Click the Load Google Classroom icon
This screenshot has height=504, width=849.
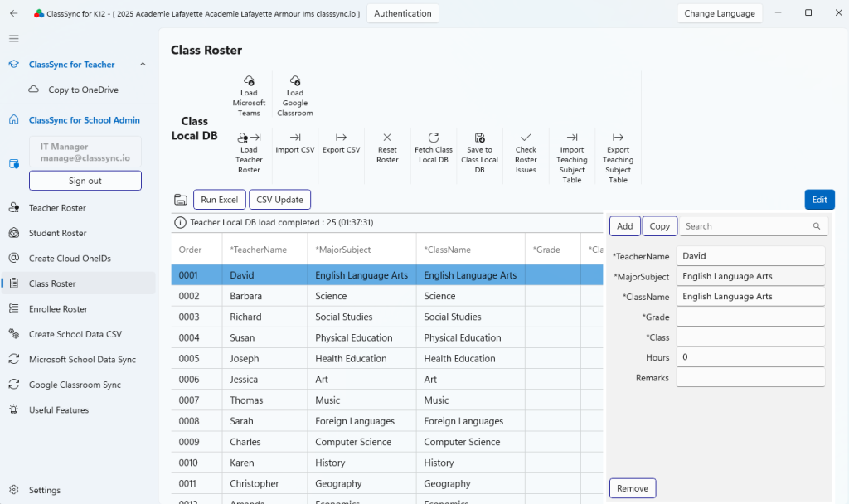tap(295, 81)
